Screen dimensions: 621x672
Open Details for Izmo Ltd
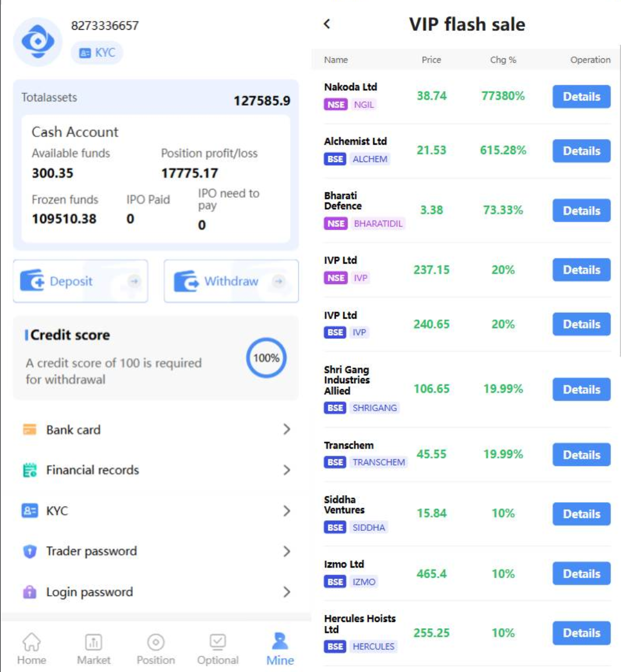(581, 574)
